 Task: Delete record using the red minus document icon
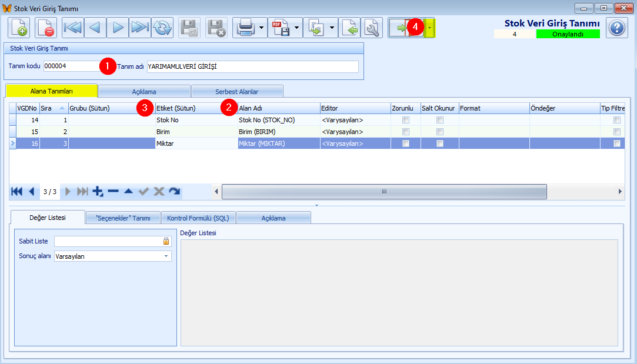tap(45, 28)
